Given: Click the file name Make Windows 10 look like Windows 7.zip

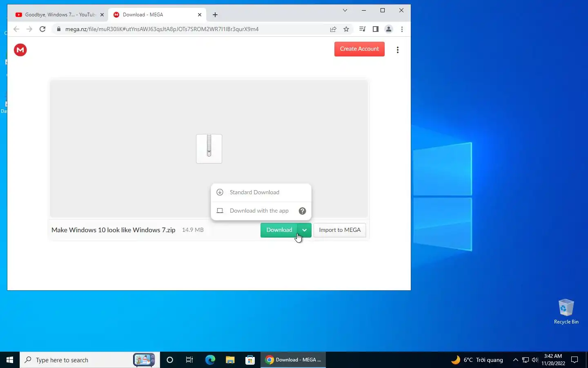Looking at the screenshot, I should [x=114, y=230].
